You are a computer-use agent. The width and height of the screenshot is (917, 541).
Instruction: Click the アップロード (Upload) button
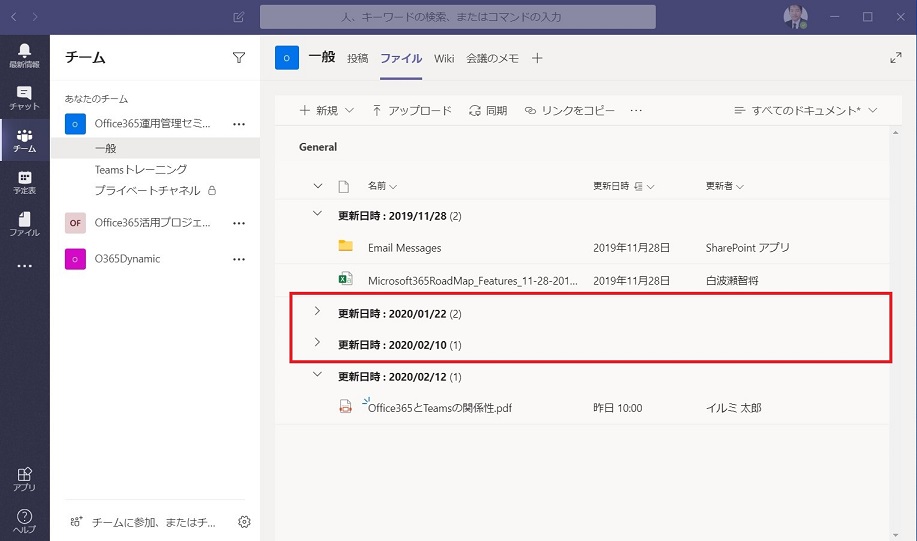(412, 111)
